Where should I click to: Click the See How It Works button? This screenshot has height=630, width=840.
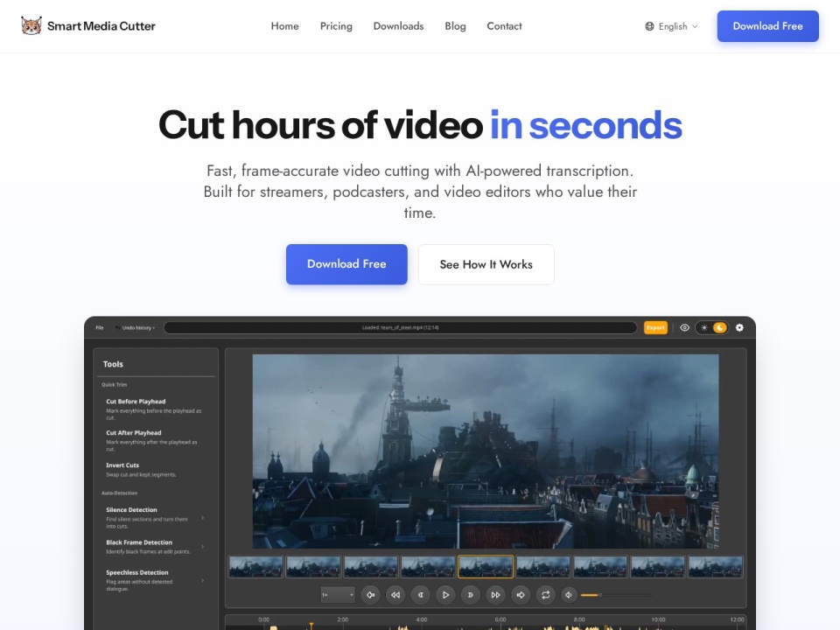[x=486, y=264]
